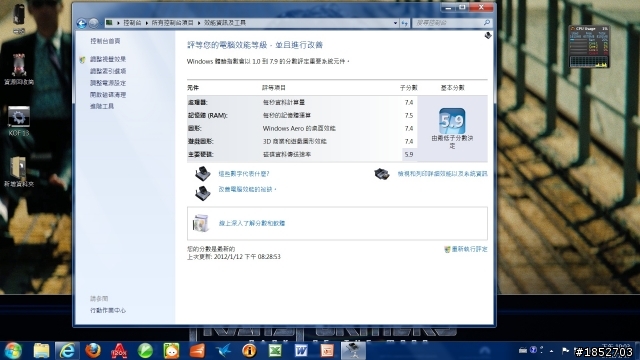
Task: Open 行動作業中心 under 請參閱
Action: click(108, 311)
